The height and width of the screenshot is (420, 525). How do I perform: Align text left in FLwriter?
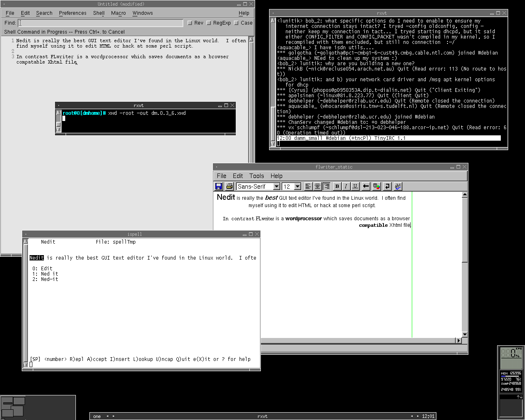(308, 186)
